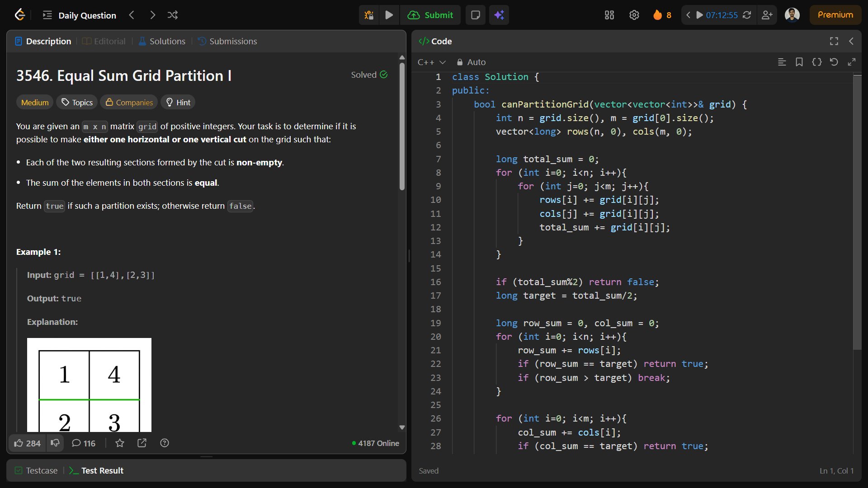Image resolution: width=868 pixels, height=488 pixels.
Task: Click the shuffle random question icon
Action: point(173,15)
